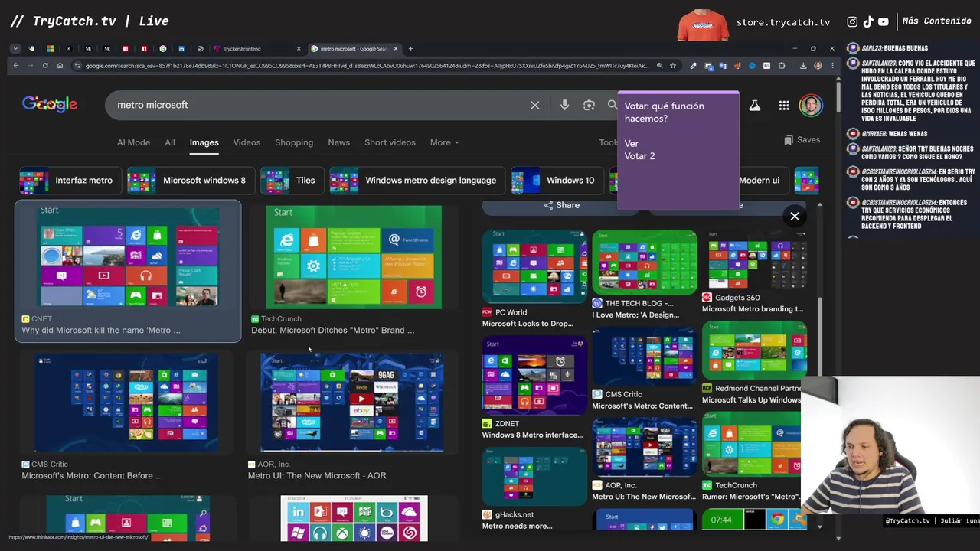Viewport: 980px width, 551px height.
Task: Click the Google logo
Action: [50, 104]
